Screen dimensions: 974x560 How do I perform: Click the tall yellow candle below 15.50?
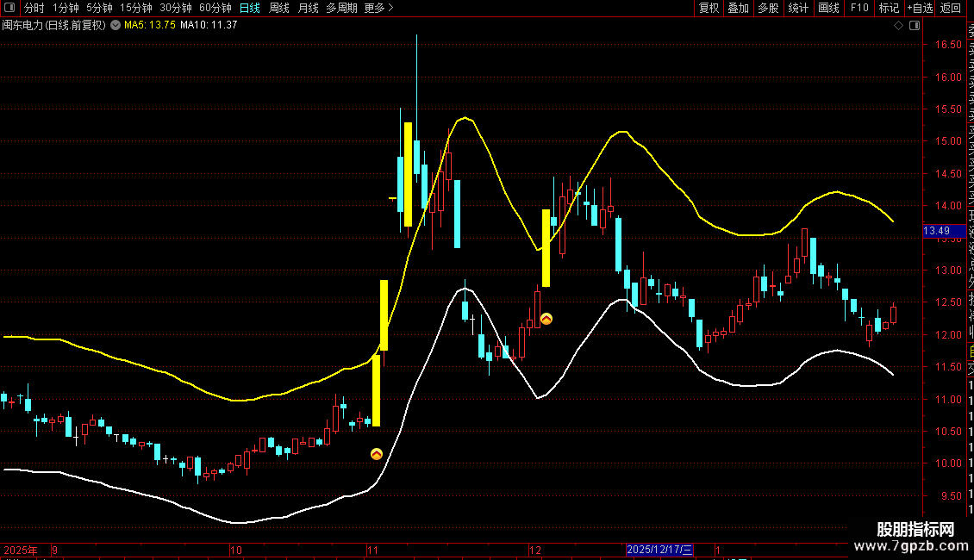[x=408, y=174]
